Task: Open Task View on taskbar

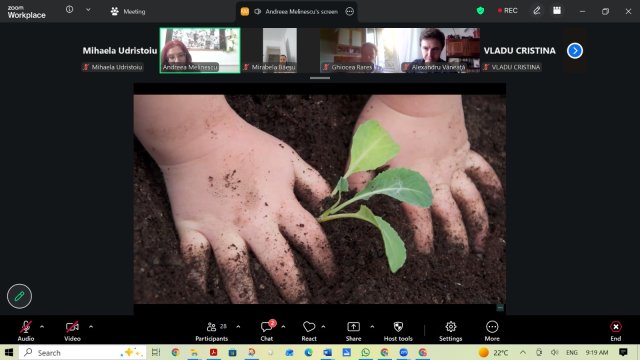Action: (x=156, y=352)
